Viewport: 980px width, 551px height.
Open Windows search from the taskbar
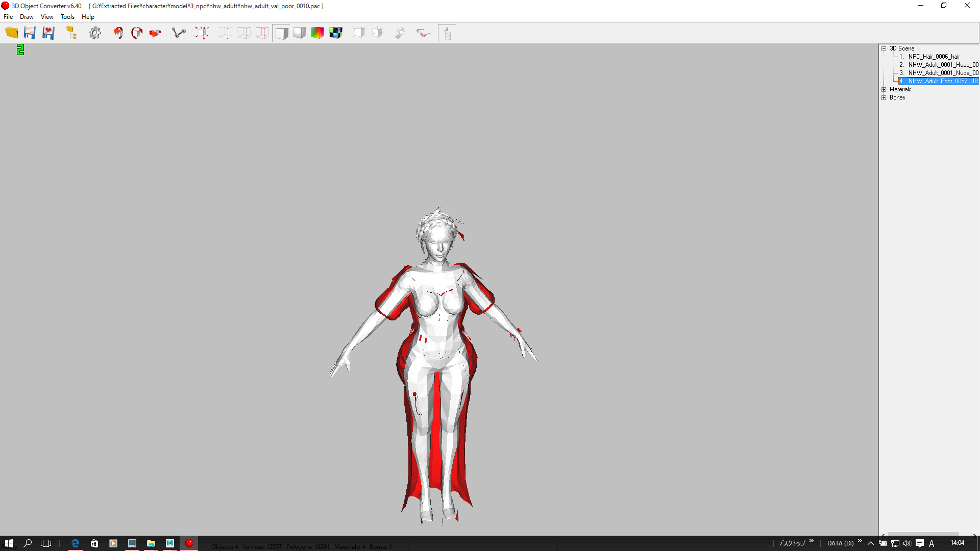(x=28, y=543)
